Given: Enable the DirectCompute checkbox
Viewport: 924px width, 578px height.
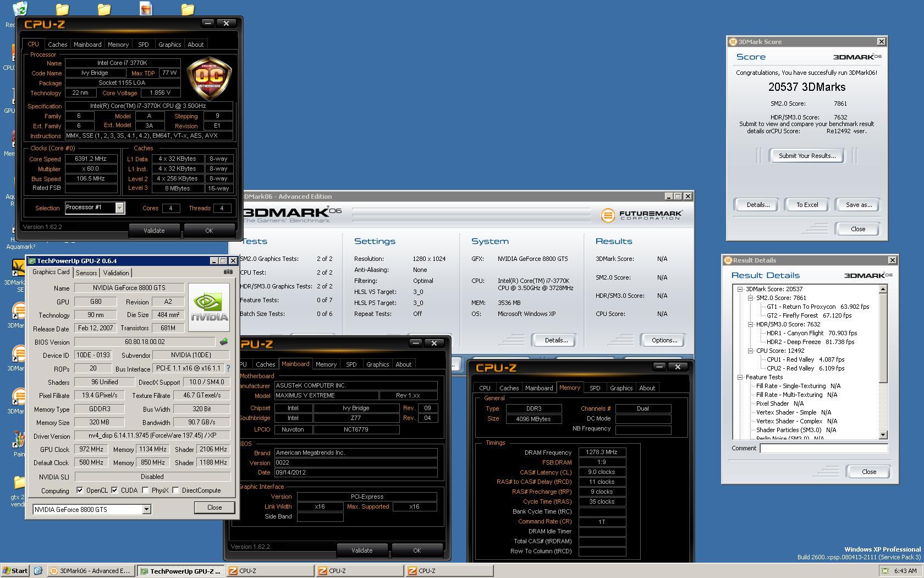Looking at the screenshot, I should coord(176,490).
